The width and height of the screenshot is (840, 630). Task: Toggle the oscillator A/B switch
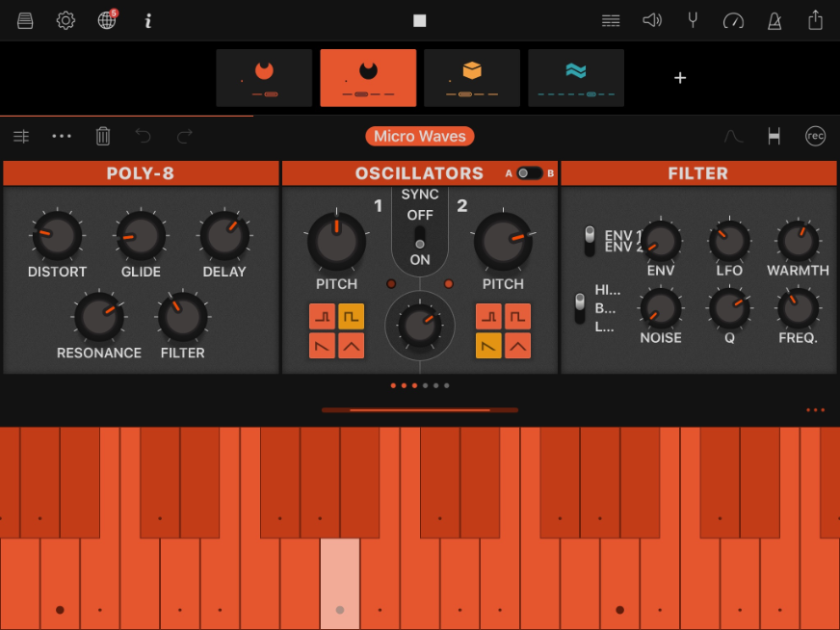(x=529, y=173)
